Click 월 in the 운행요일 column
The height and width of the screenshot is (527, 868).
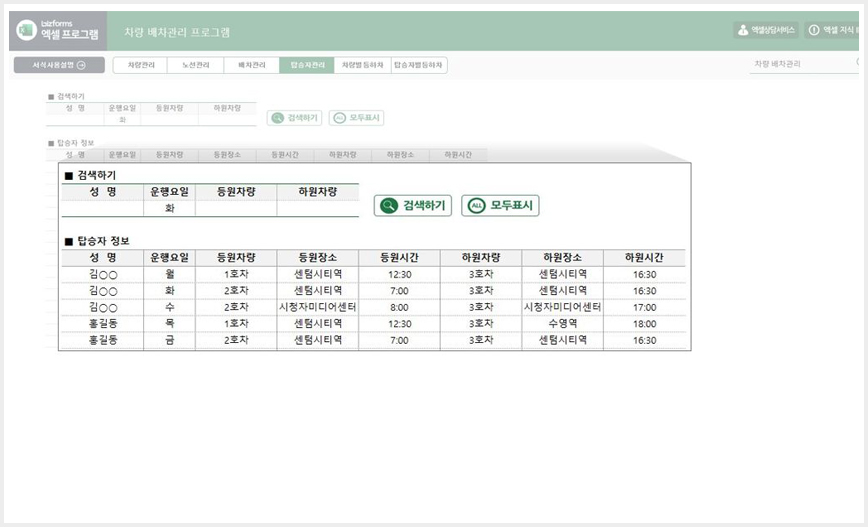click(169, 275)
